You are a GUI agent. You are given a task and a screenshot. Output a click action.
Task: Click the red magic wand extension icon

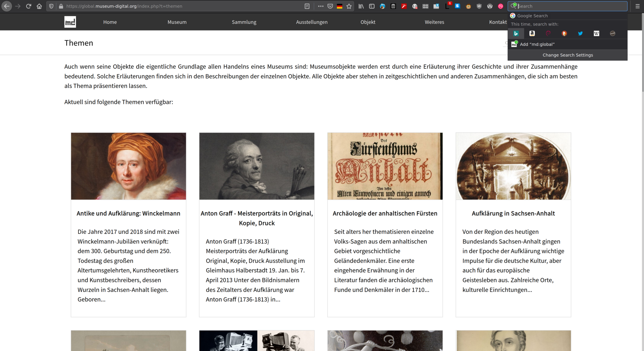click(404, 6)
